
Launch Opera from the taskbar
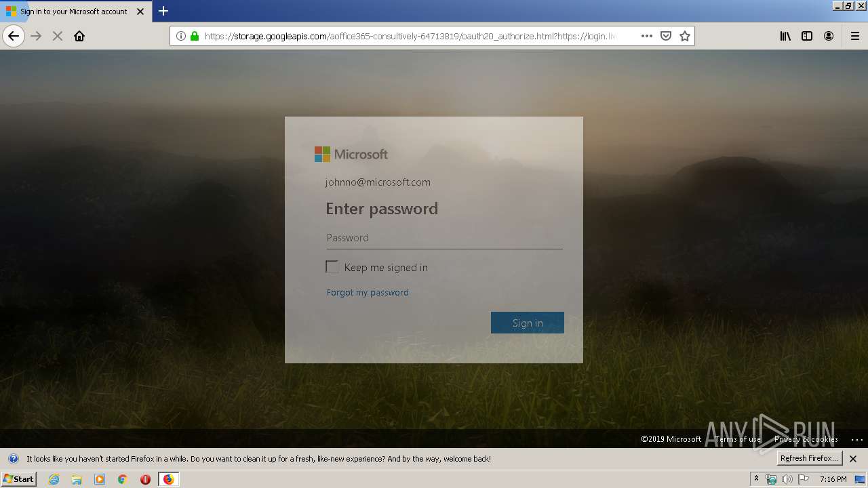pyautogui.click(x=145, y=479)
